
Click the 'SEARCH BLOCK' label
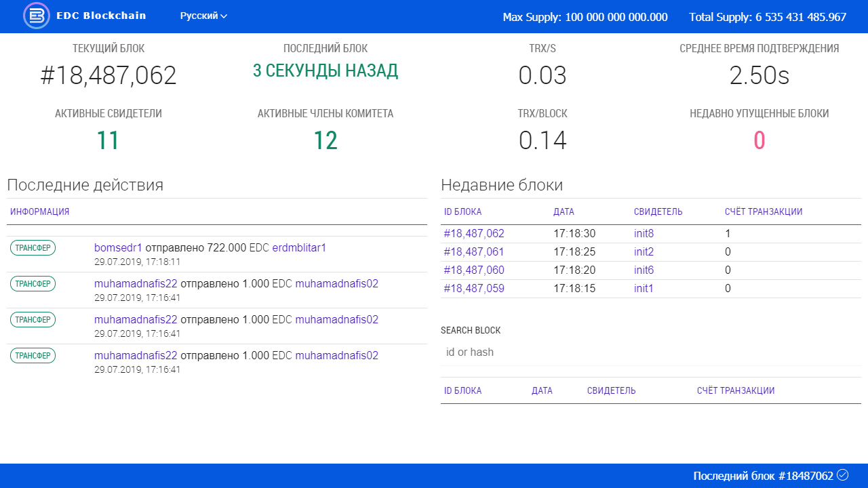(471, 331)
